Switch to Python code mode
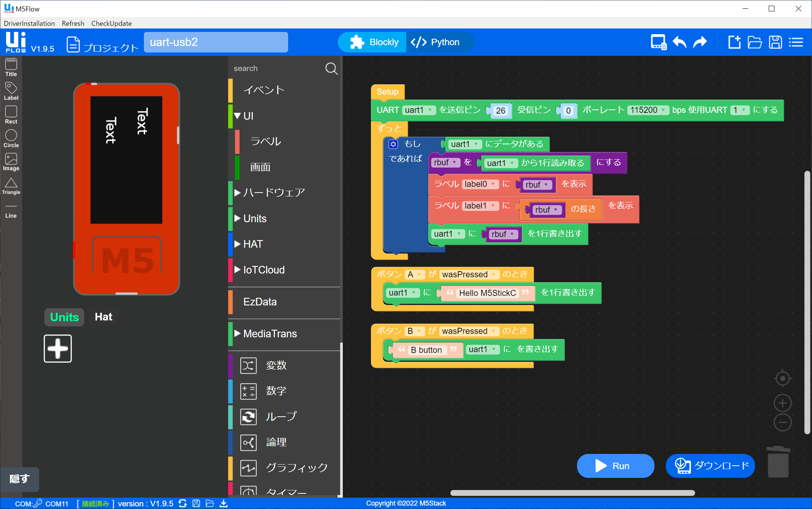Image resolution: width=812 pixels, height=509 pixels. point(440,42)
